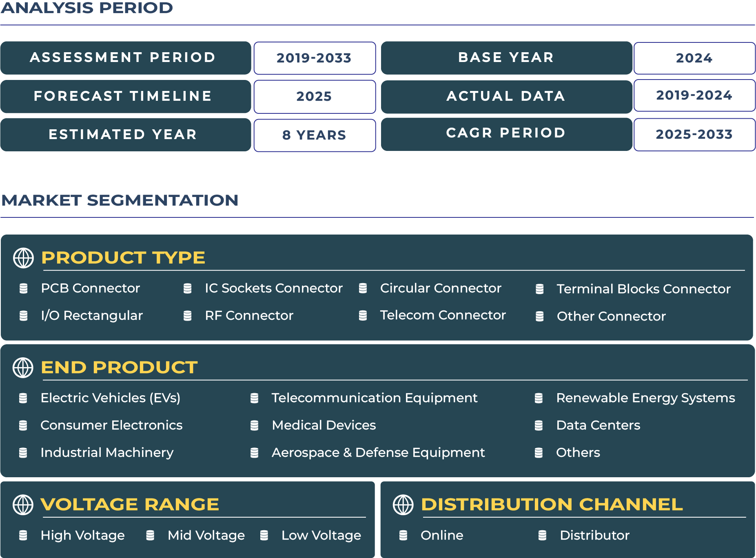The image size is (756, 558).
Task: Click the text 'I/O Rectangular'
Action: click(x=92, y=316)
